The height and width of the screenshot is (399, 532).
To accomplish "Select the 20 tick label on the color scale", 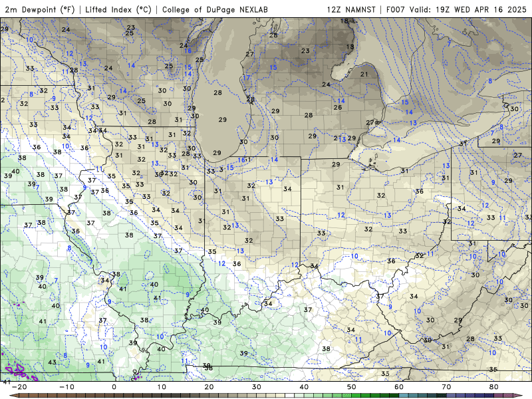I will point(209,387).
